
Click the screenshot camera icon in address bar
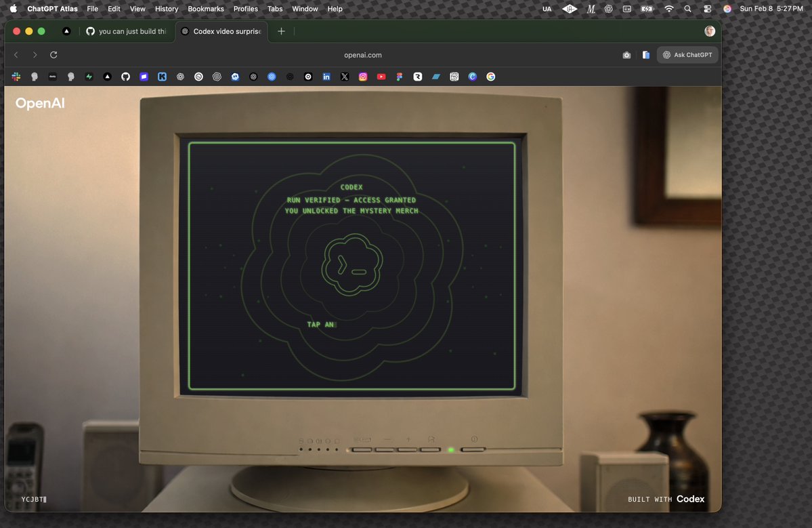(x=626, y=55)
